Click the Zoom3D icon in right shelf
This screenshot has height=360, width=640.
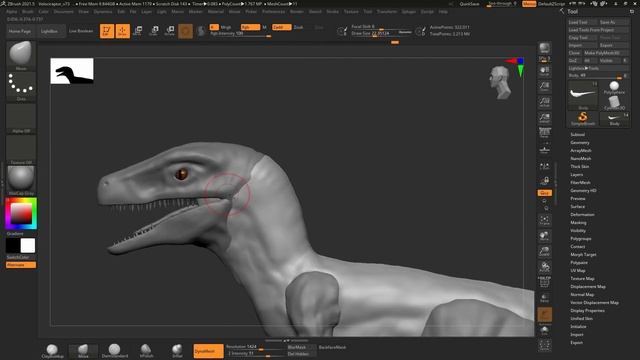click(544, 252)
